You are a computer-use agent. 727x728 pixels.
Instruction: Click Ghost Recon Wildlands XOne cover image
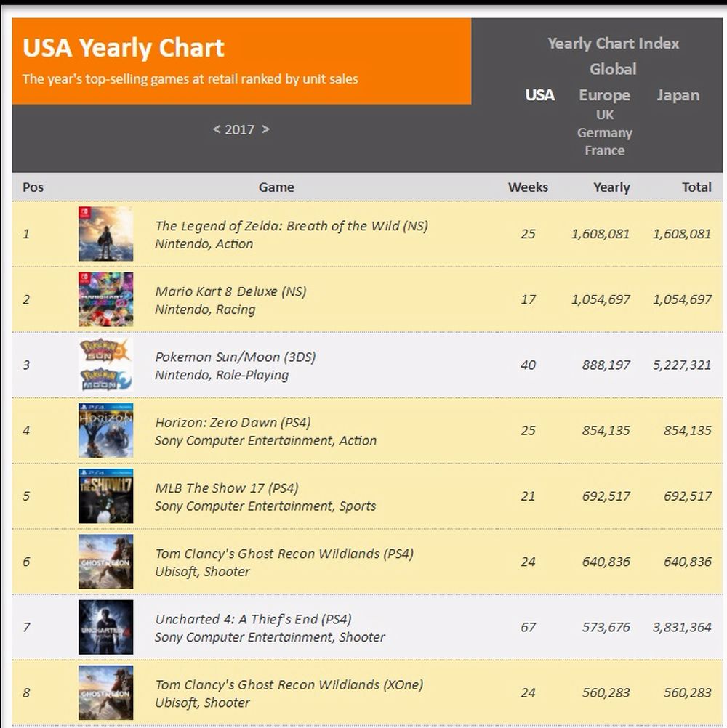105,692
